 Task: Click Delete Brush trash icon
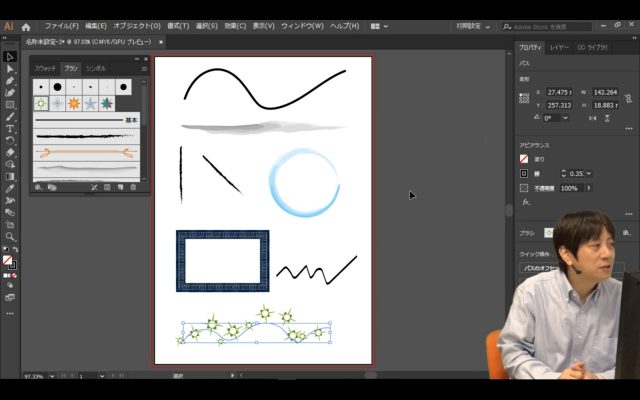tap(133, 187)
